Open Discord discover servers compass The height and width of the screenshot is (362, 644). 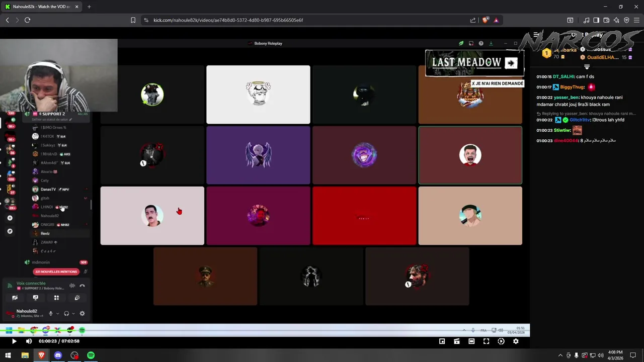click(x=10, y=231)
